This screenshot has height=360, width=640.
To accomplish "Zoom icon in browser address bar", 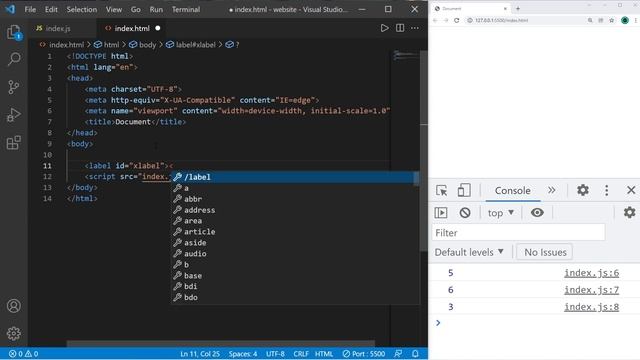I will click(x=590, y=20).
